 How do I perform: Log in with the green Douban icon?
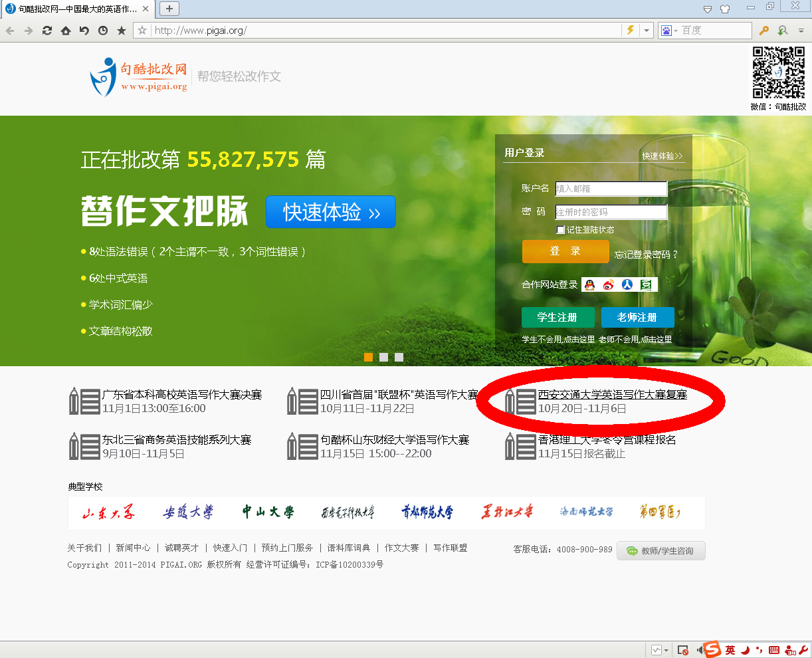pos(646,284)
